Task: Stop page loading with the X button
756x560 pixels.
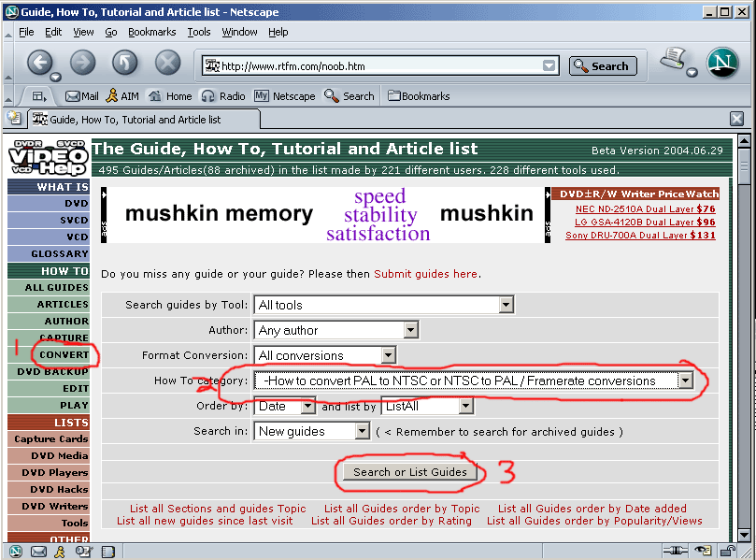Action: tap(168, 63)
